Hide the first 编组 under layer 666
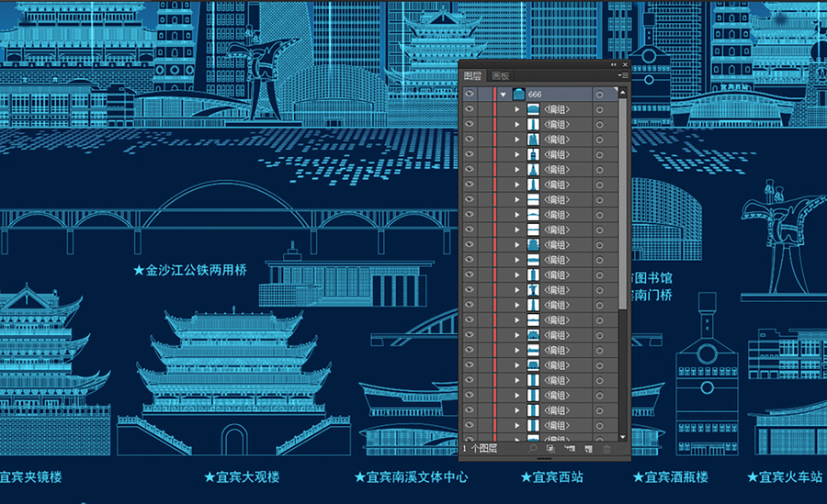 click(x=469, y=109)
